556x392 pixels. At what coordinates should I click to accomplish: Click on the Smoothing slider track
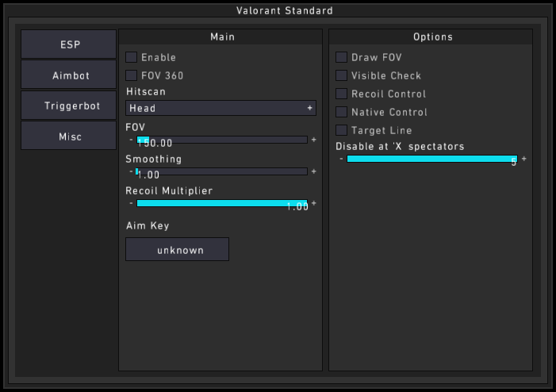pyautogui.click(x=222, y=171)
